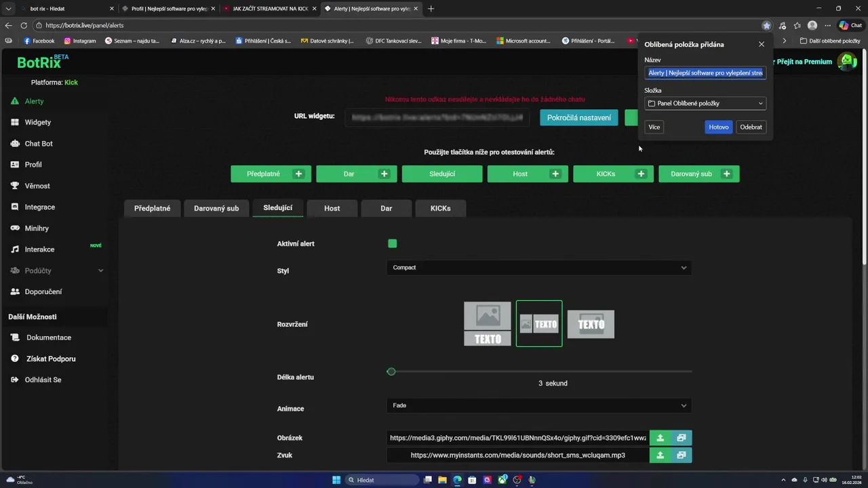The height and width of the screenshot is (488, 868).
Task: Click plus icon on Předplatné test button
Action: (298, 174)
